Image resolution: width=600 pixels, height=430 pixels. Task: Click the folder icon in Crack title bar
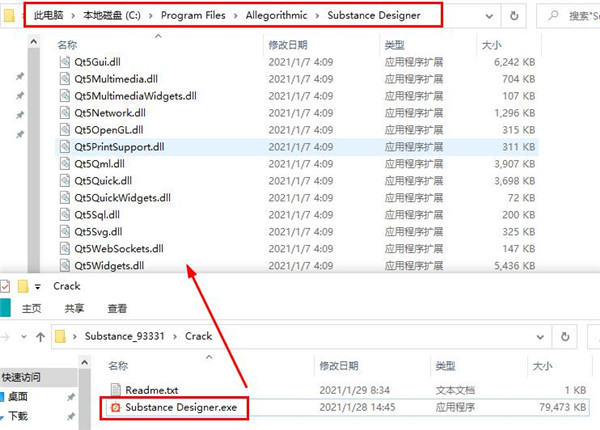click(x=23, y=286)
